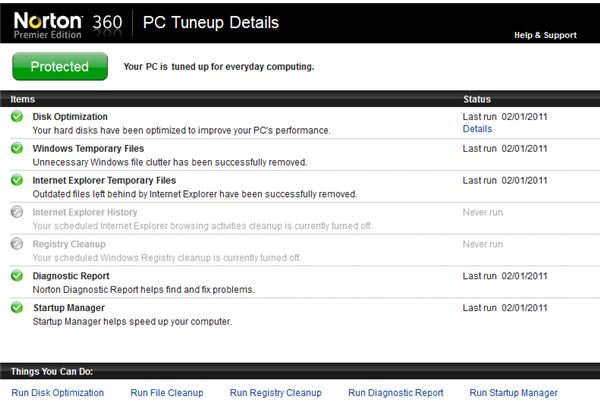
Task: Click 'Your PC is tuned up for everyday computing' message
Action: point(218,67)
